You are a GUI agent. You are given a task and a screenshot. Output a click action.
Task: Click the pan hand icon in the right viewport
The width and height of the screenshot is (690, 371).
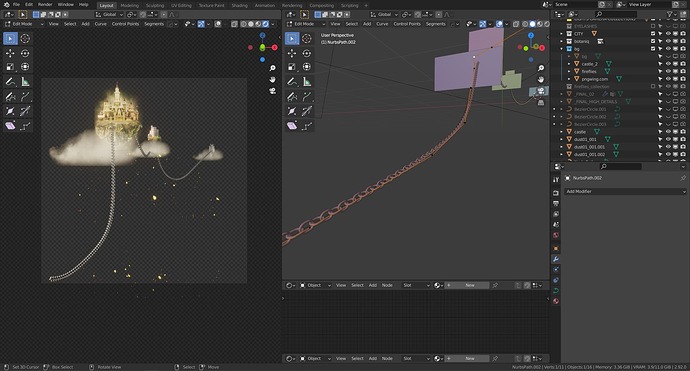[x=541, y=79]
